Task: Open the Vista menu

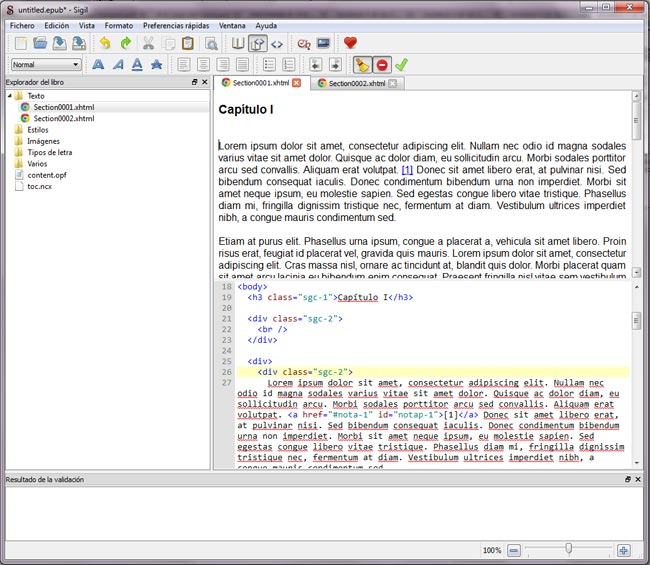Action: pyautogui.click(x=87, y=26)
